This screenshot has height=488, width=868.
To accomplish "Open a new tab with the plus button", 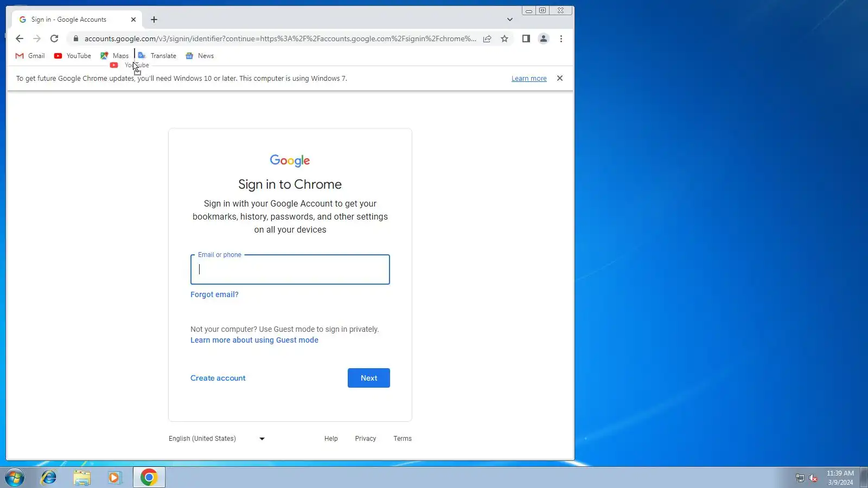I will (154, 20).
